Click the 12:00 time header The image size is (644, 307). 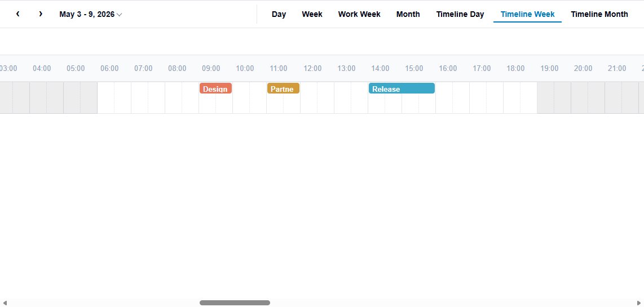click(x=312, y=69)
